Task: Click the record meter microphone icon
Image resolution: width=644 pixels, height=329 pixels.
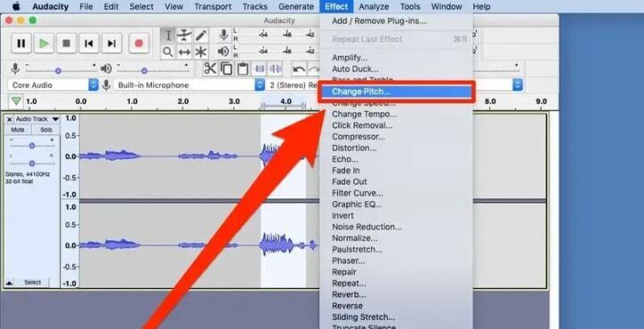Action: (224, 36)
